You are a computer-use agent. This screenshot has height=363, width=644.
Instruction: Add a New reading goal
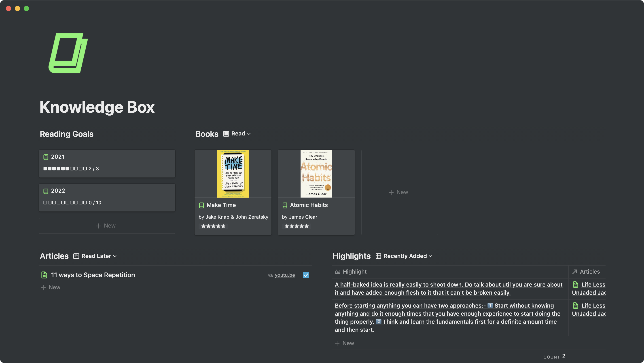[107, 226]
